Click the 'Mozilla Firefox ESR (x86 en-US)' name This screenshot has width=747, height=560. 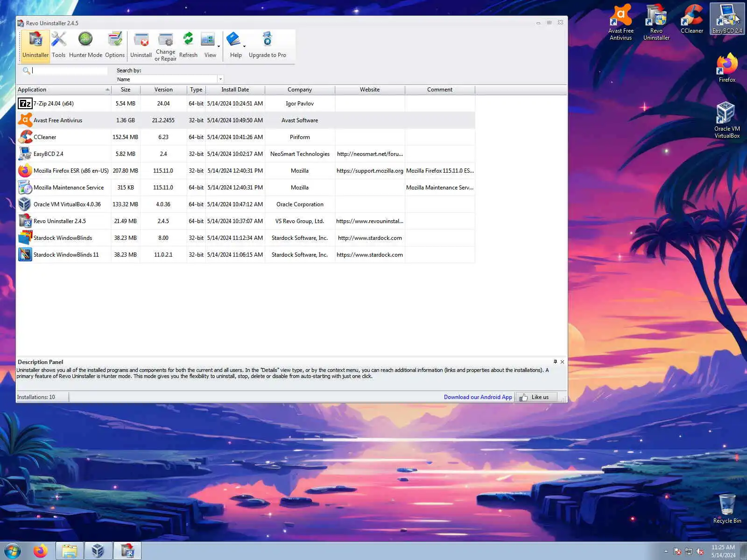[x=71, y=171]
